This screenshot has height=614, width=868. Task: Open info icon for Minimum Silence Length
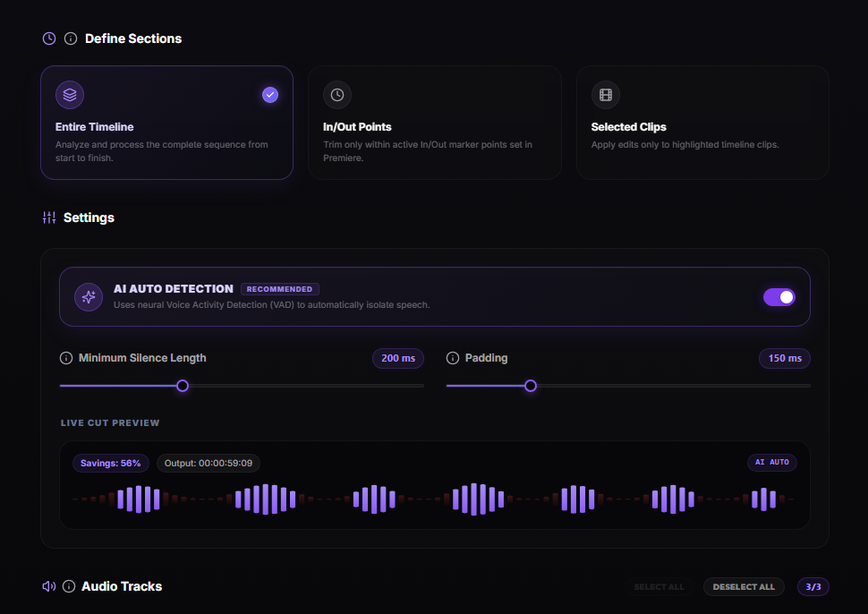[66, 358]
